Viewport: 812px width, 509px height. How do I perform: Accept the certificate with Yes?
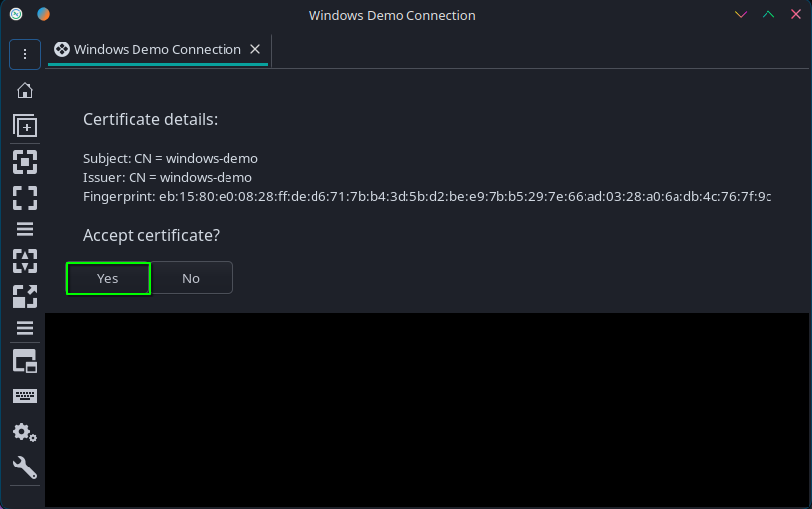(x=108, y=278)
